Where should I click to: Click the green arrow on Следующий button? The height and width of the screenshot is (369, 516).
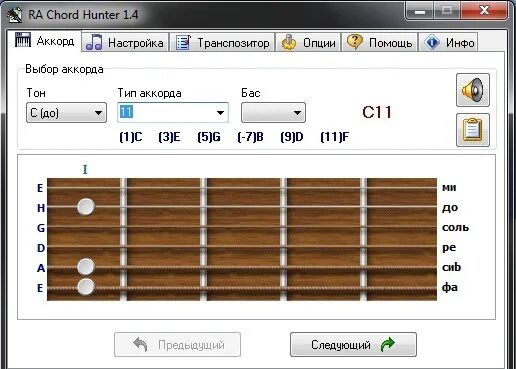(388, 344)
